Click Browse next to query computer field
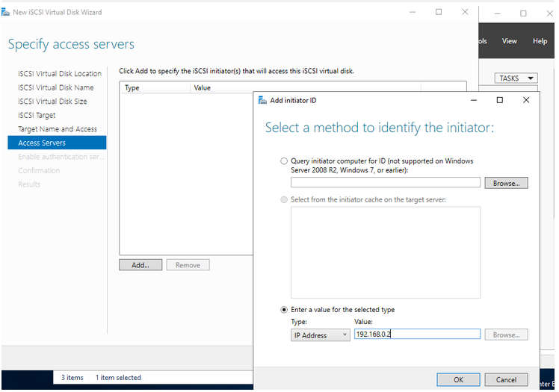The height and width of the screenshot is (392, 559). (x=506, y=183)
